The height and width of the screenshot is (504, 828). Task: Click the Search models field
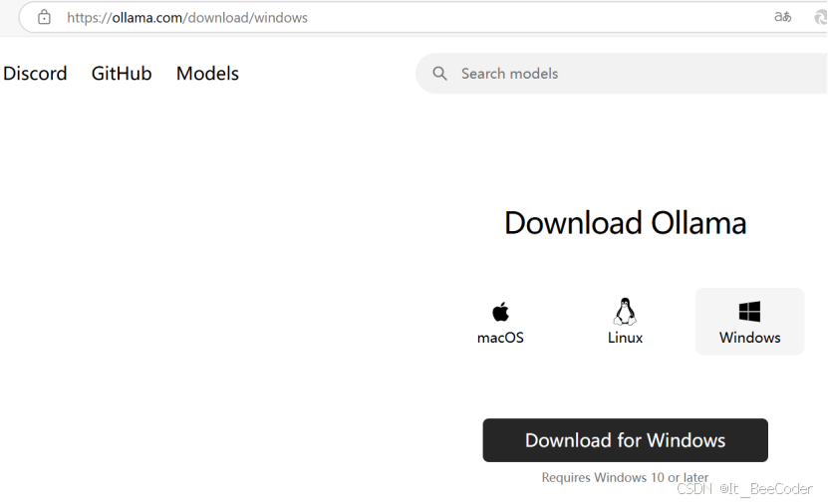622,74
